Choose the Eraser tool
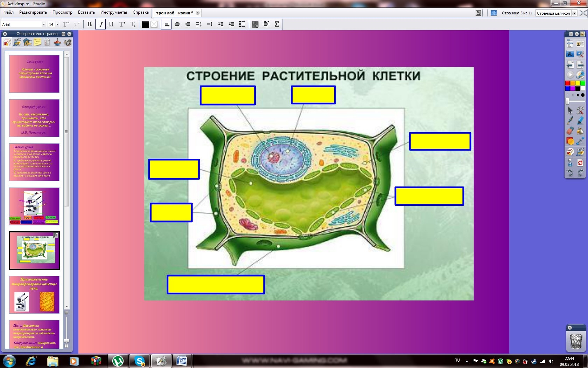Screen dimensions: 588x368 click(x=570, y=131)
